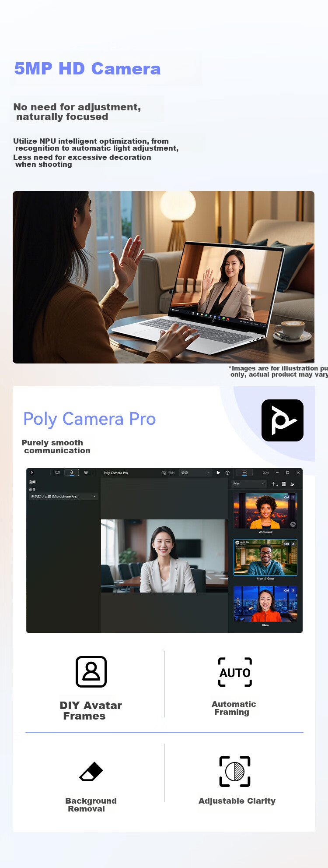This screenshot has width=328, height=868.
Task: Click the Automatic Framing AUTO icon
Action: point(235,672)
